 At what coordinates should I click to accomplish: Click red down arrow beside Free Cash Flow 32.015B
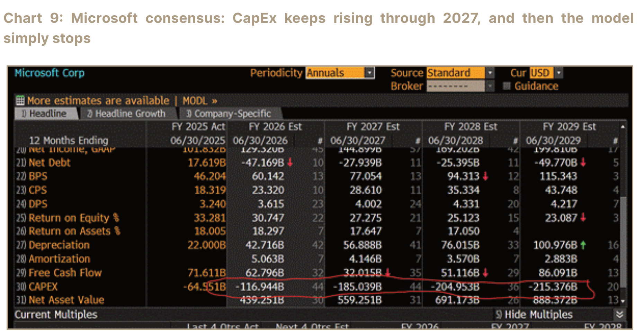(388, 273)
